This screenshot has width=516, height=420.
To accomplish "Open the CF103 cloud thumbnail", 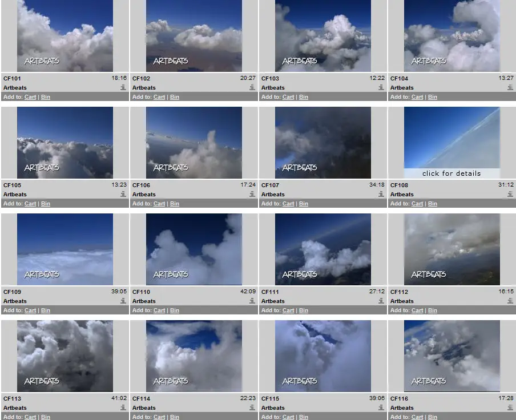I will tap(323, 35).
